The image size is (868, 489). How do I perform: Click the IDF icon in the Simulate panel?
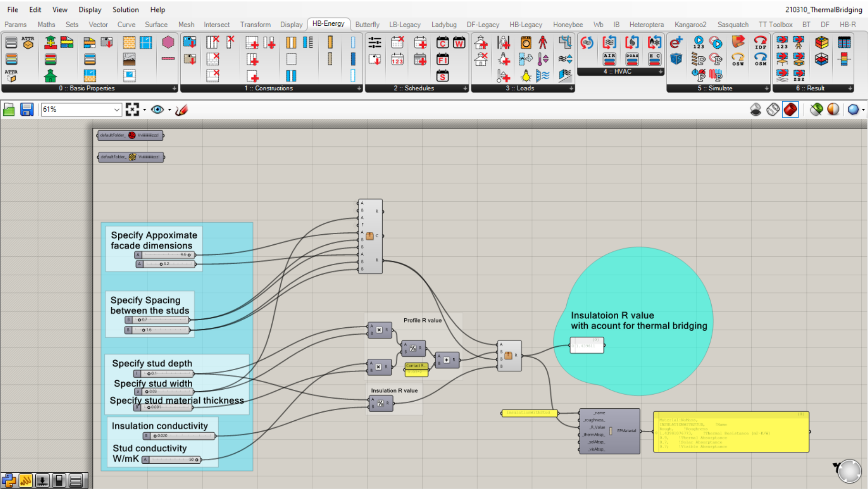point(760,43)
